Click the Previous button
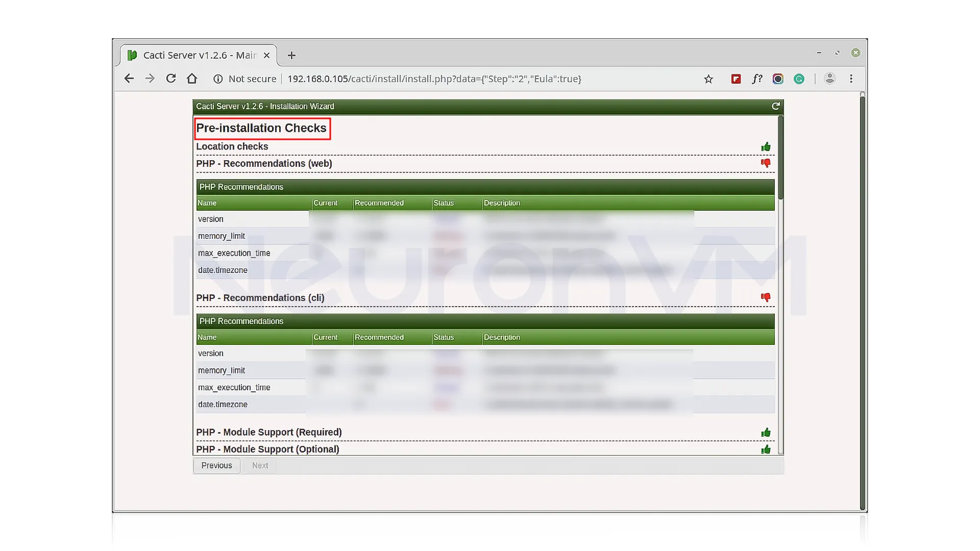 pyautogui.click(x=216, y=465)
